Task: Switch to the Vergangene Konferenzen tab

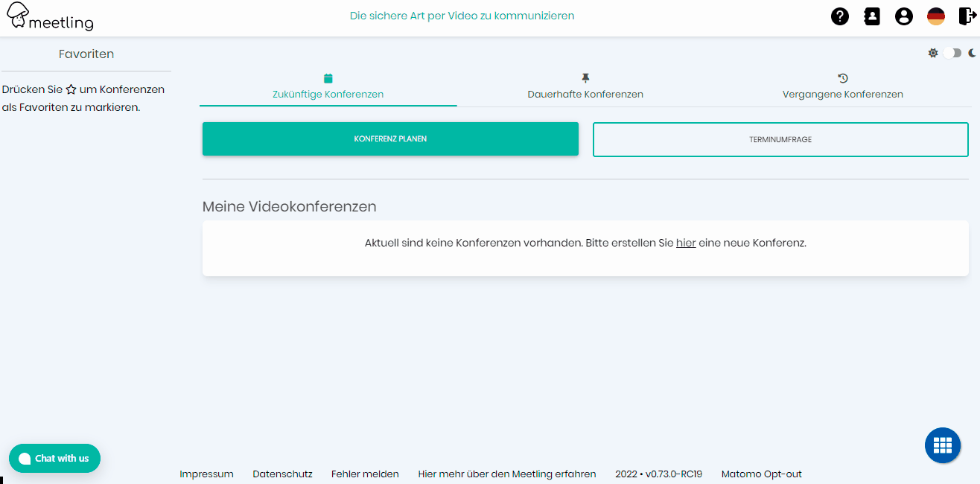Action: 842,94
